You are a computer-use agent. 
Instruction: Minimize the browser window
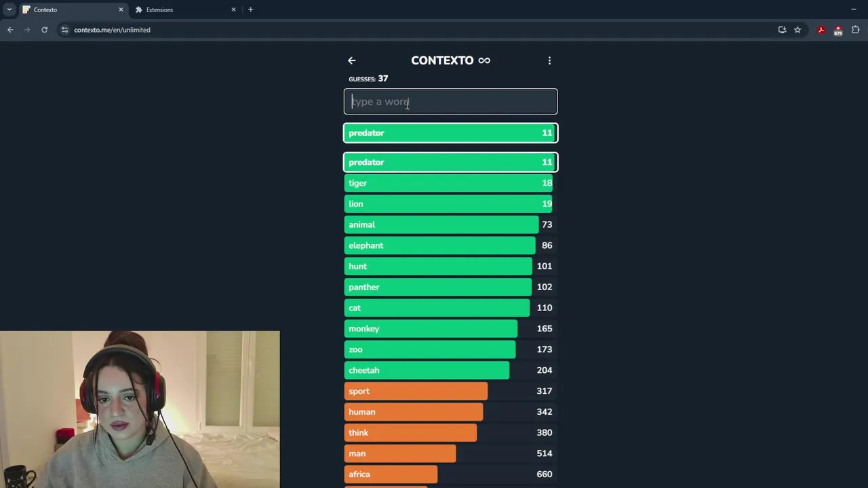(x=853, y=9)
